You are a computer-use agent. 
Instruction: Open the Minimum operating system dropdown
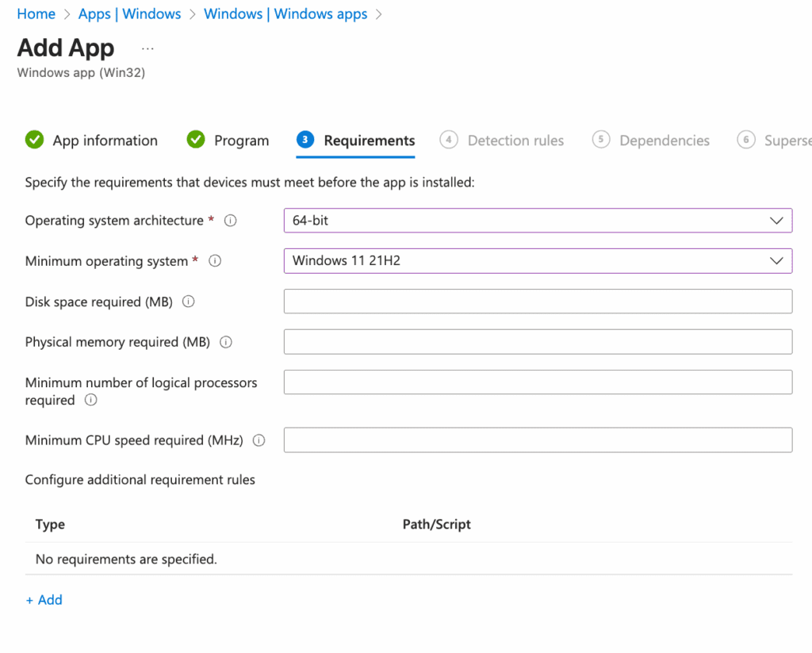point(538,260)
